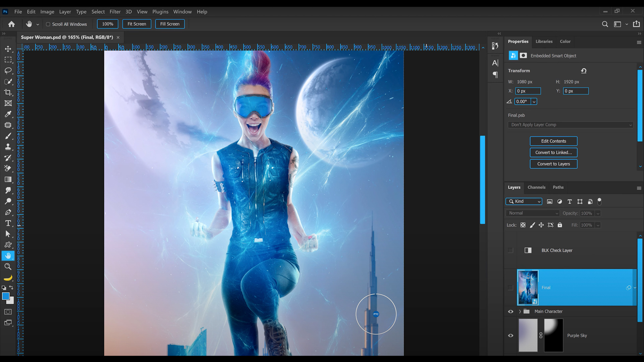
Task: Switch to the Channels tab
Action: point(536,187)
